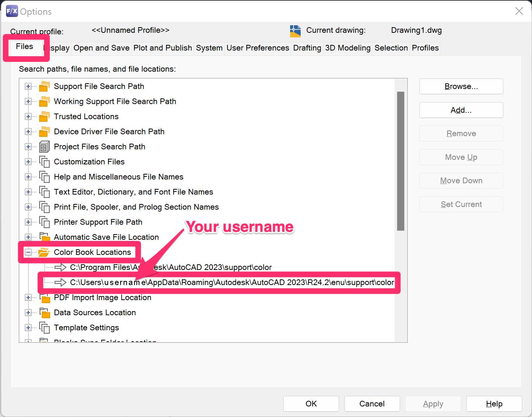Select the Program Files AutoCAD 2023 support\color path

point(171,267)
